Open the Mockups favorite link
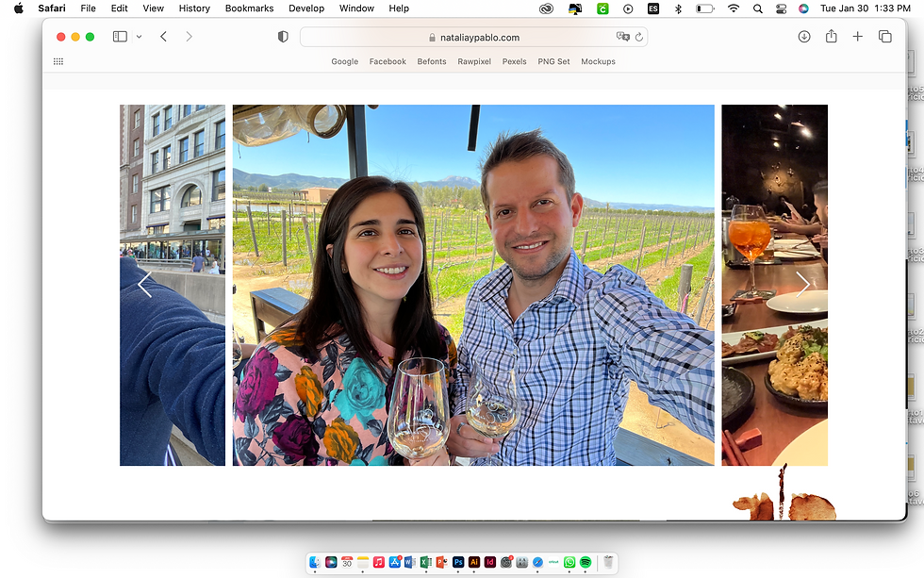This screenshot has width=924, height=578. [598, 61]
